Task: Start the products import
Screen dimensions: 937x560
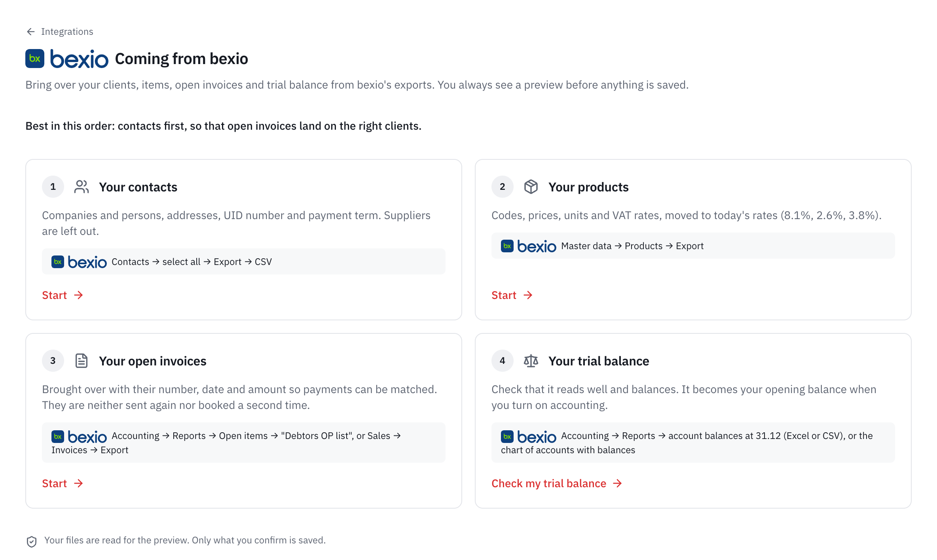Action: pyautogui.click(x=512, y=295)
